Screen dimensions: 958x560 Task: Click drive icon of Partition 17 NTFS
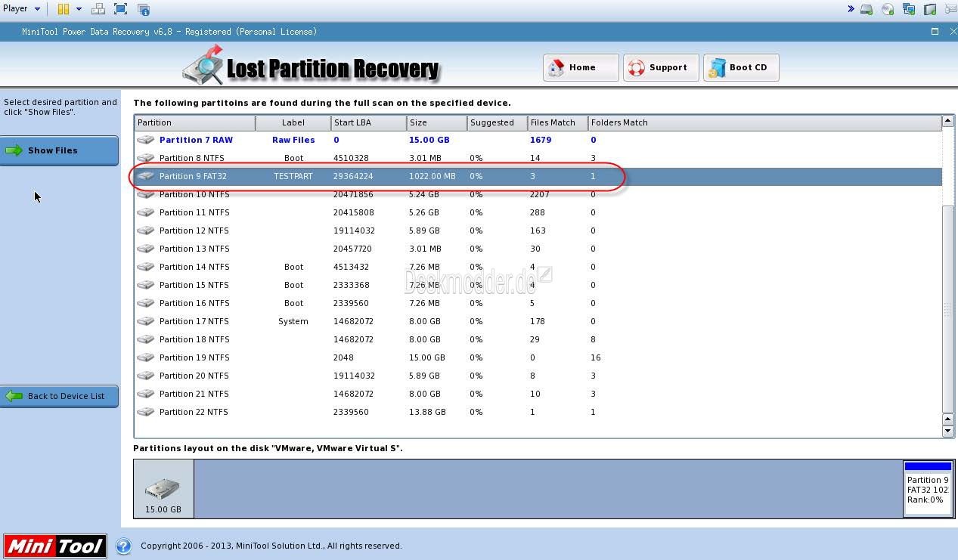coord(146,321)
